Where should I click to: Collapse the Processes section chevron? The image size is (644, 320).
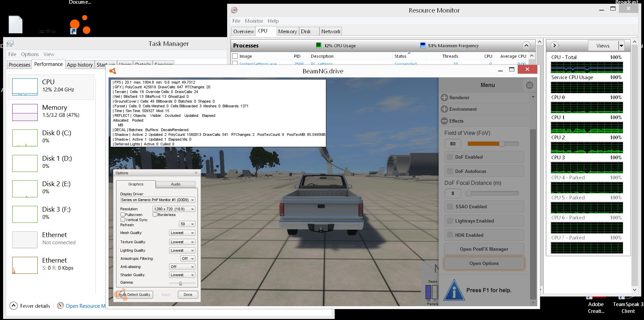coord(526,46)
